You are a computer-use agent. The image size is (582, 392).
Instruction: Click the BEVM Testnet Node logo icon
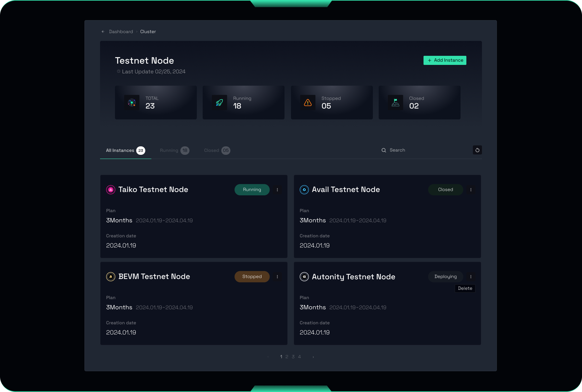[x=111, y=277]
